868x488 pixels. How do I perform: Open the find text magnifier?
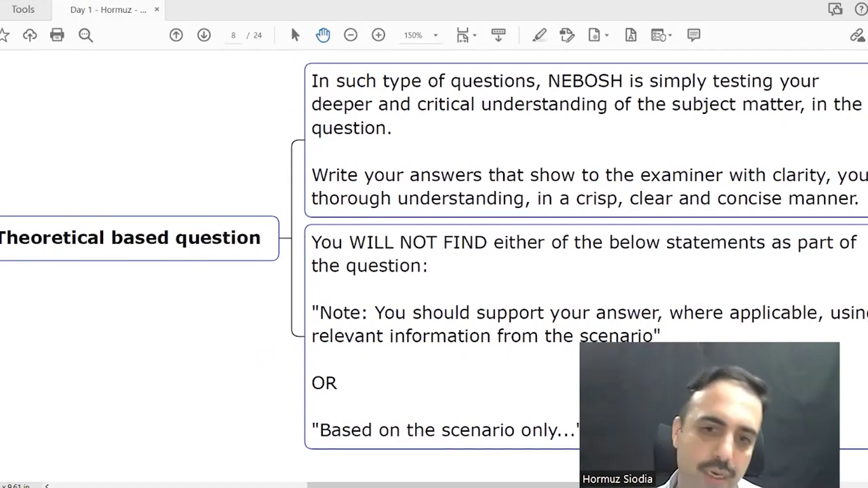coord(85,35)
